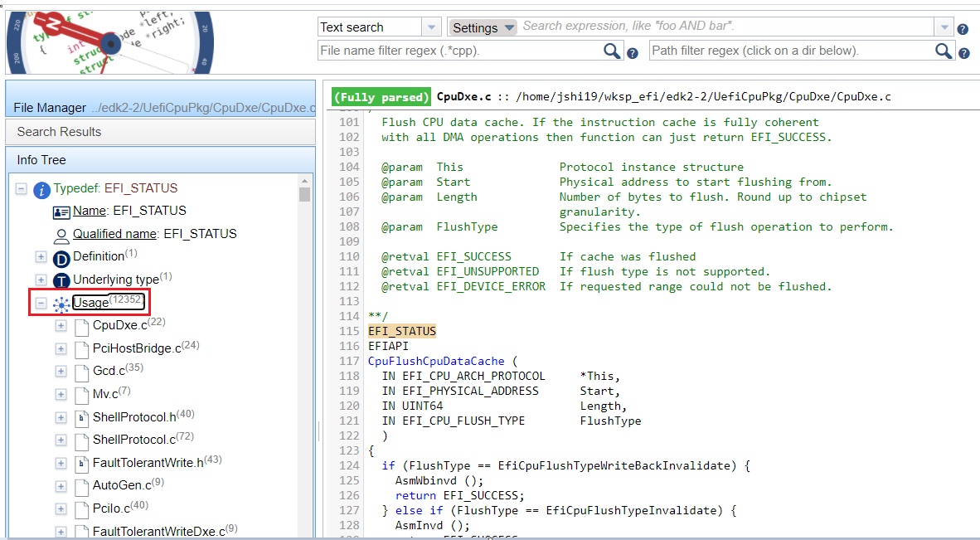The height and width of the screenshot is (540, 980).
Task: Select the Usage tree label
Action: coord(109,302)
